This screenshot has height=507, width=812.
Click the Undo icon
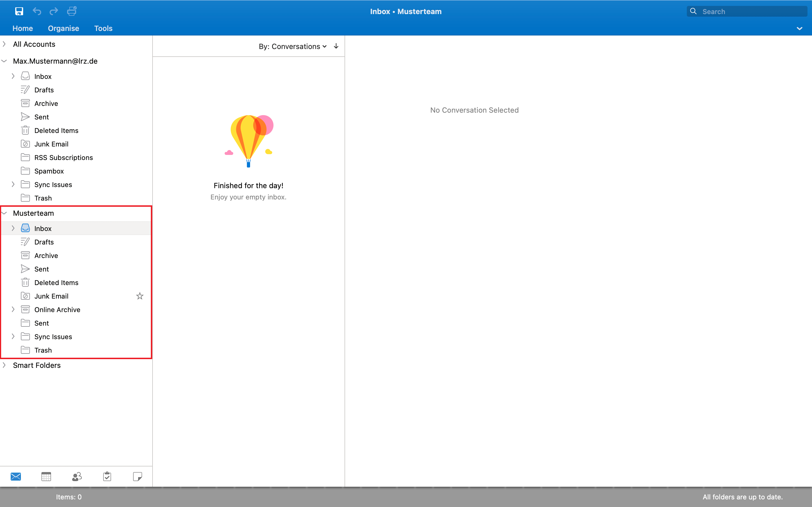[37, 11]
